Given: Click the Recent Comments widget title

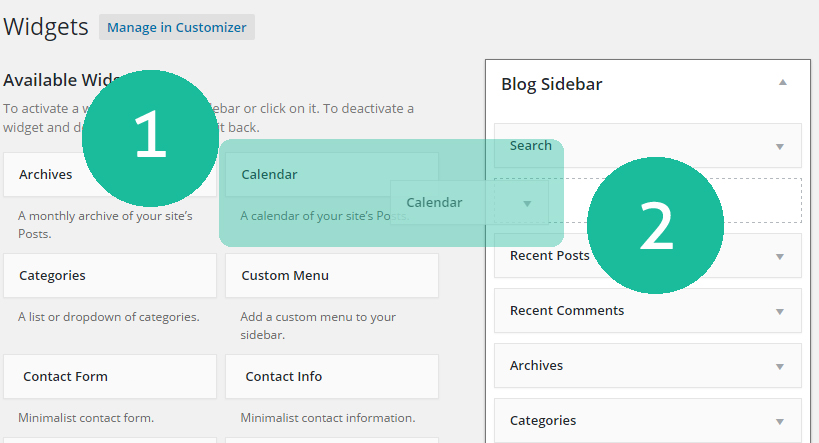Looking at the screenshot, I should click(567, 311).
